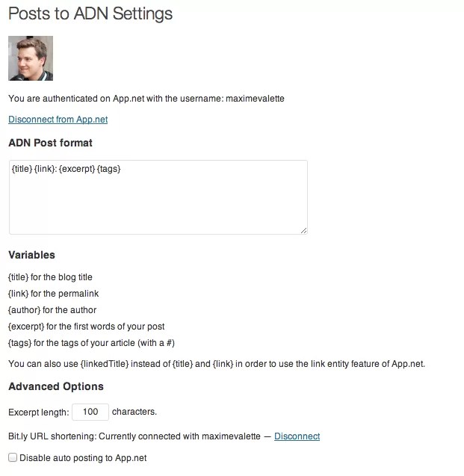
Task: Click the 'Disable auto posting to App.net' label
Action: (x=83, y=457)
